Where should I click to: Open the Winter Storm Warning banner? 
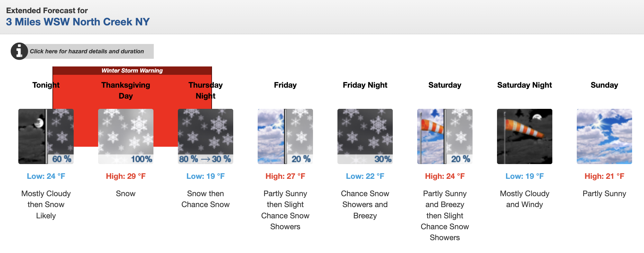(132, 71)
